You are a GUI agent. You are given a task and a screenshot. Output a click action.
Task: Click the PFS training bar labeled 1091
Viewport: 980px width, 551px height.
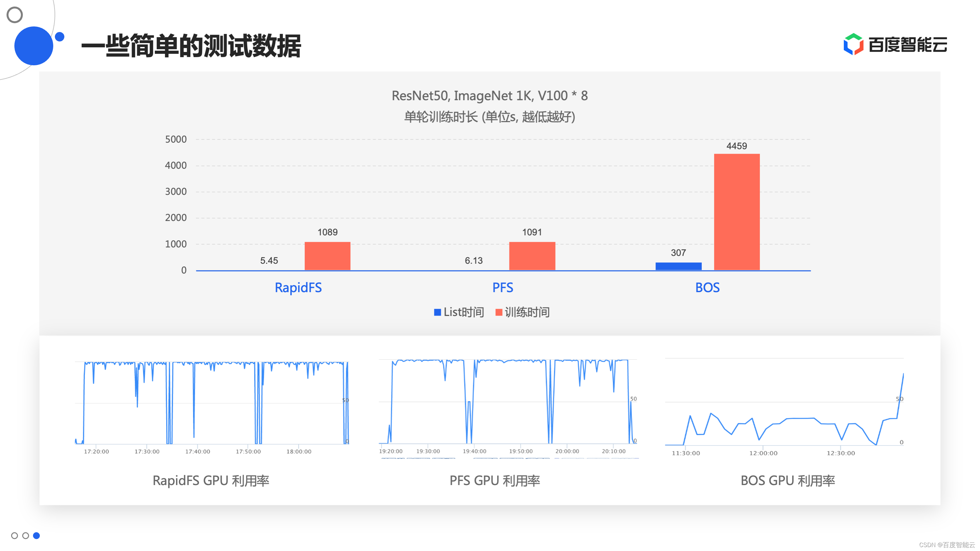(532, 256)
